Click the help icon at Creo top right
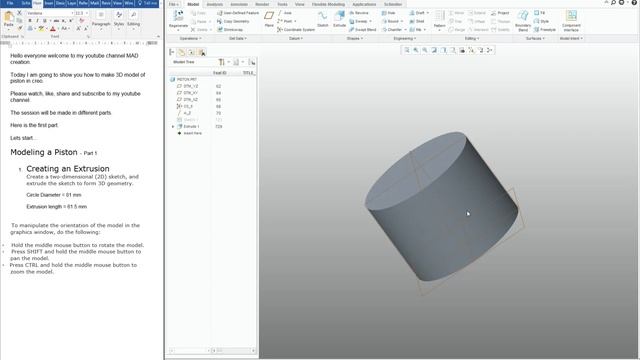Image resolution: width=640 pixels, height=360 pixels. tap(634, 2)
